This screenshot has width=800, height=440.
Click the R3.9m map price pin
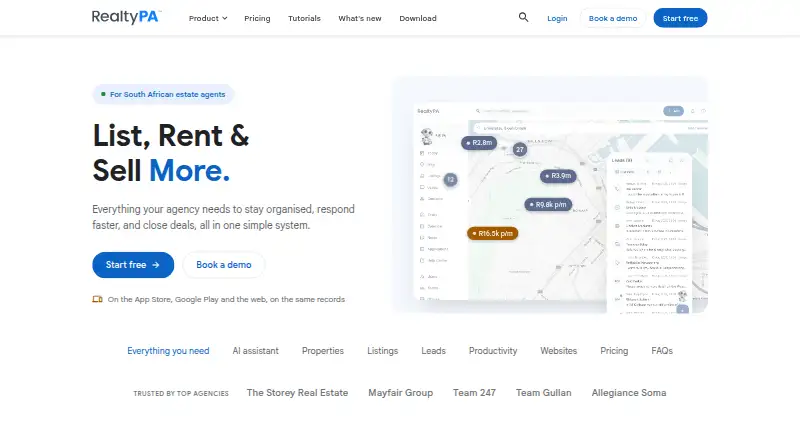point(558,176)
